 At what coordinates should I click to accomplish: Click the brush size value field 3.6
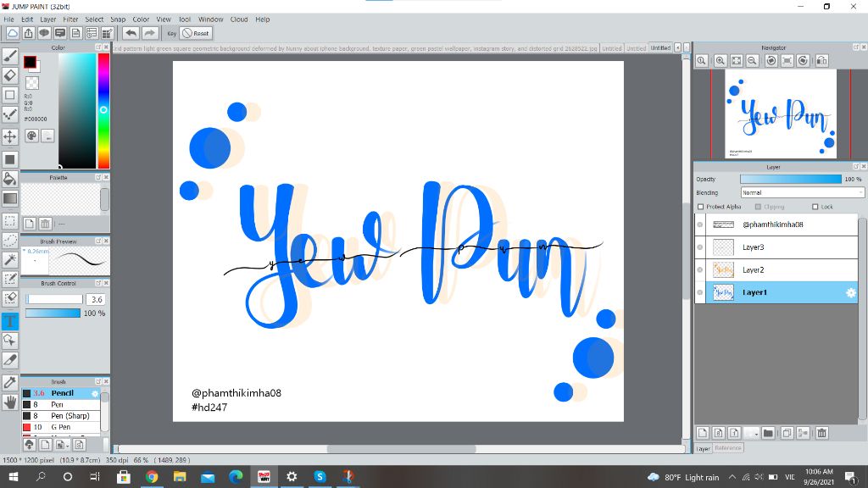(97, 299)
